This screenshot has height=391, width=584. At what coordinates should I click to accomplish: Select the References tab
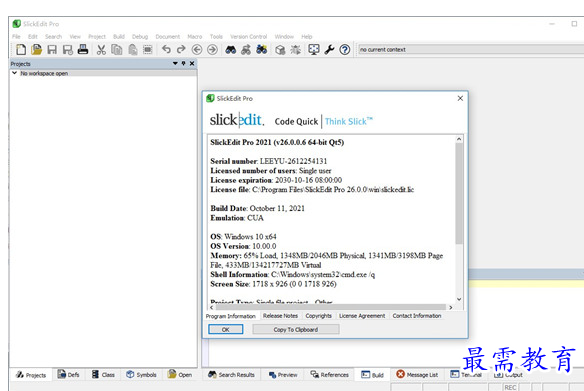coord(330,375)
